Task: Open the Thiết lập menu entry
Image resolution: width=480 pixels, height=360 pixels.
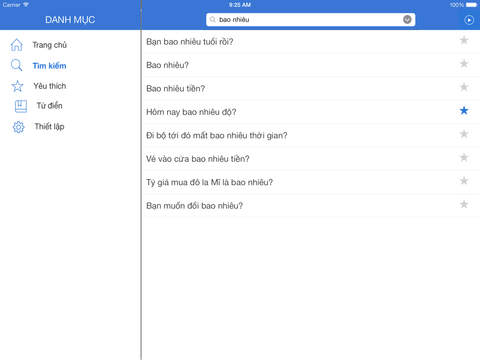Action: click(49, 127)
